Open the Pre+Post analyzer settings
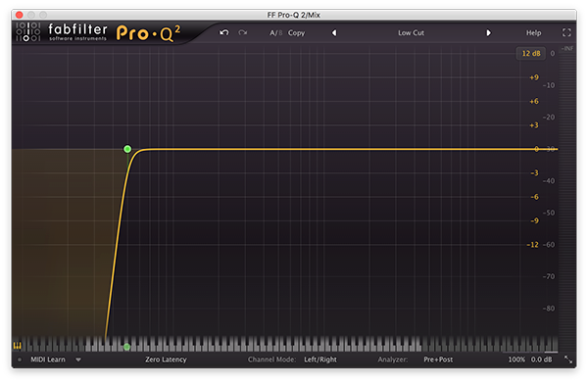Screen dimensions: 588x382 (x=438, y=359)
